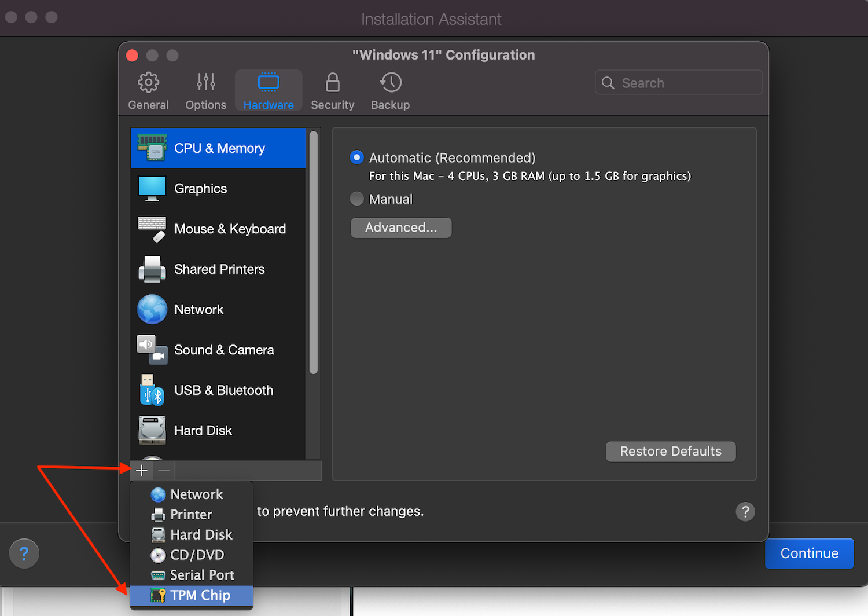This screenshot has height=616, width=868.
Task: Open Mouse & Keyboard settings
Action: [230, 229]
